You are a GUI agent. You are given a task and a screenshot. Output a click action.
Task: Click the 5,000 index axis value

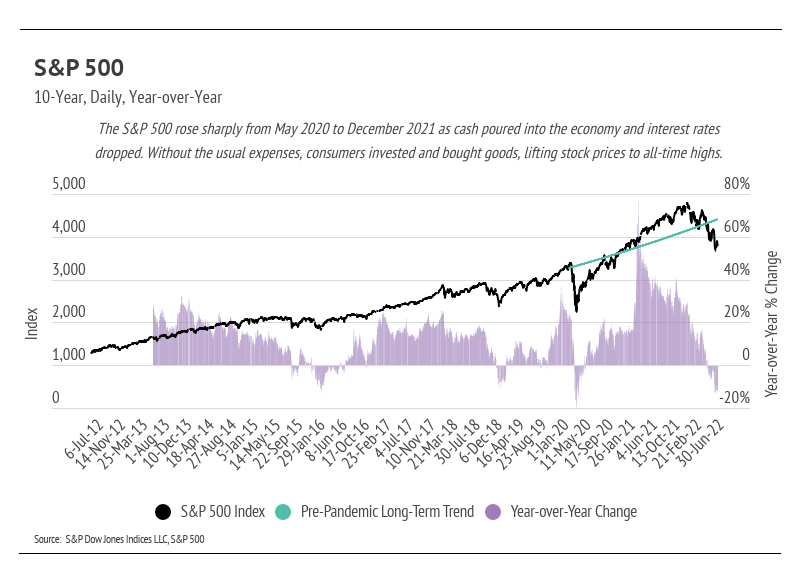tap(69, 185)
